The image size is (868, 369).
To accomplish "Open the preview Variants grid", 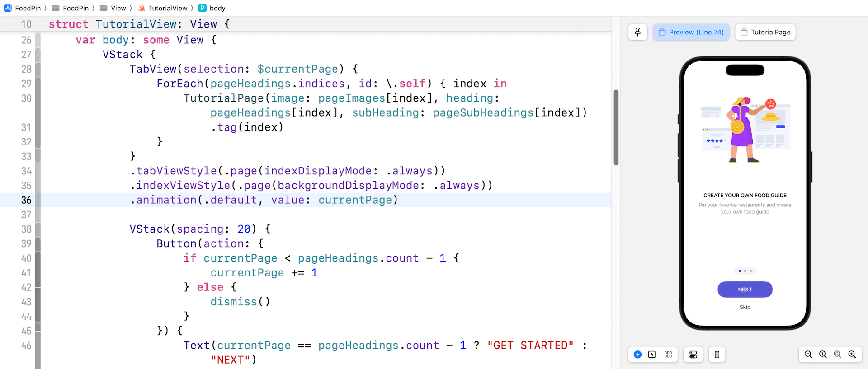I will (x=668, y=355).
